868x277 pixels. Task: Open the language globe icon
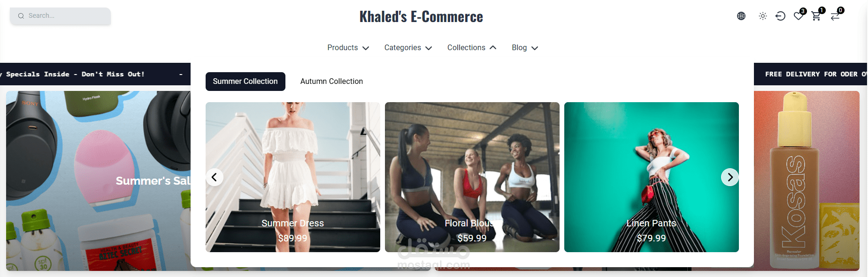741,16
